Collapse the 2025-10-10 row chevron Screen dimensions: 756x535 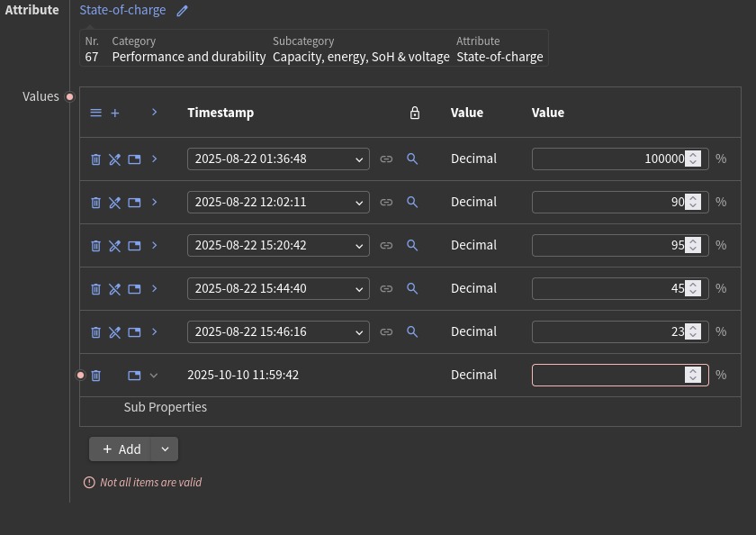tap(154, 376)
